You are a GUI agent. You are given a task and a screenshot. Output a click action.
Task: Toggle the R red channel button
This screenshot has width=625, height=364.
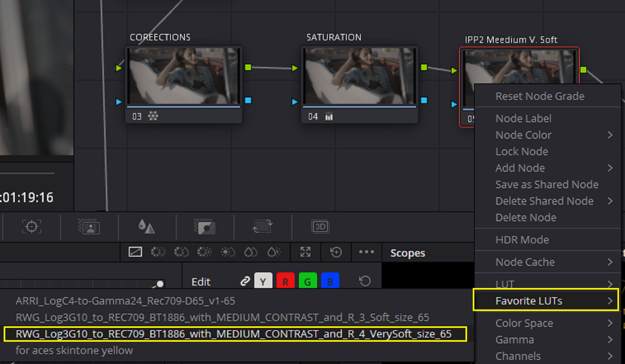click(285, 281)
